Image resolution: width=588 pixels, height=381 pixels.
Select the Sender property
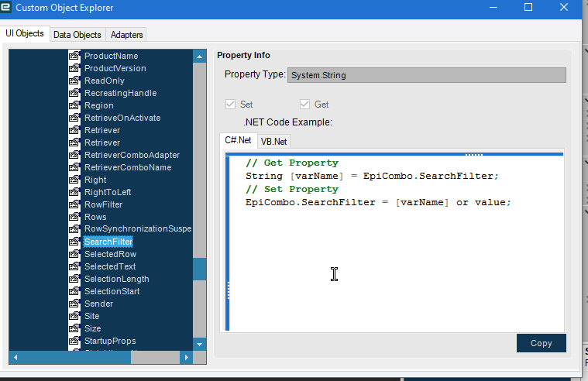[x=98, y=304]
